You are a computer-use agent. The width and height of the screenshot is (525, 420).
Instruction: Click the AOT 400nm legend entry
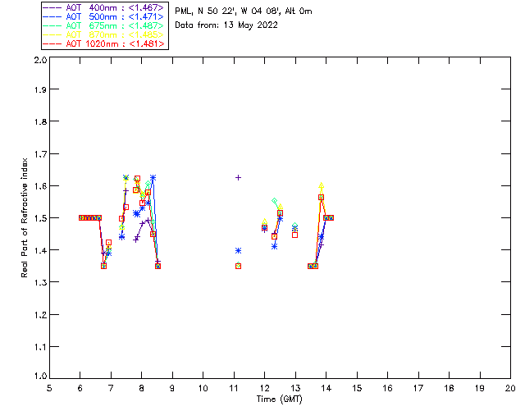pos(104,7)
